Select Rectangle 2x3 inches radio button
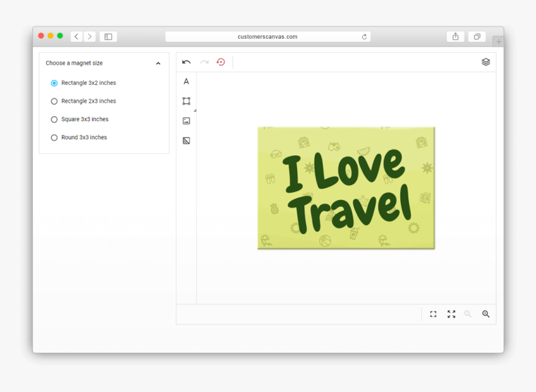 pyautogui.click(x=54, y=101)
